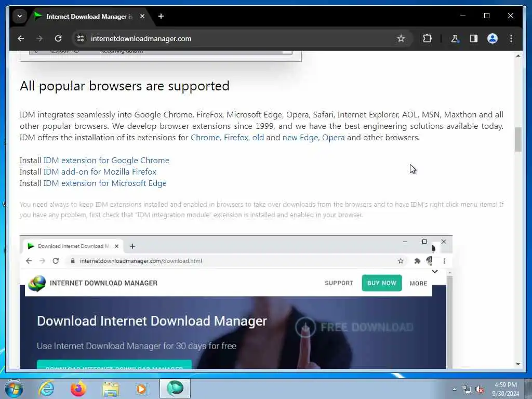This screenshot has height=399, width=532.
Task: Bookmark this page with the star icon
Action: click(401, 38)
